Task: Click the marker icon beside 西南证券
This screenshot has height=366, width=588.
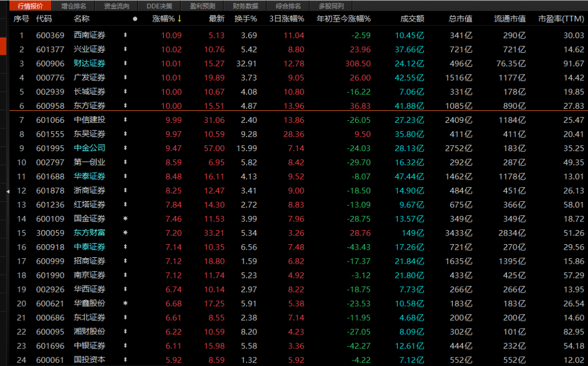Action: [x=126, y=35]
